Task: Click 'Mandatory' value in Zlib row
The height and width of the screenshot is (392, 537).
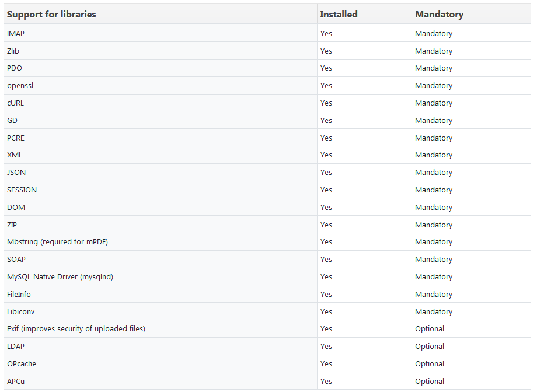Action: click(434, 51)
